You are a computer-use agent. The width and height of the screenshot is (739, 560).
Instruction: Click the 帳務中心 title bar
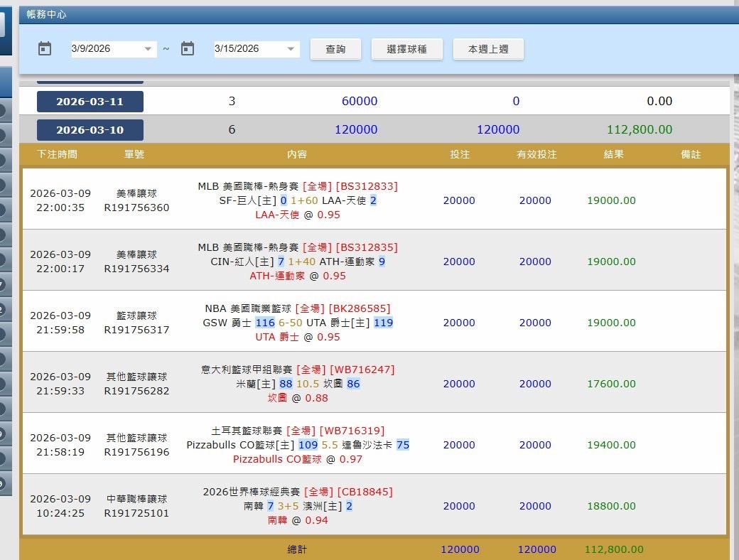point(47,14)
